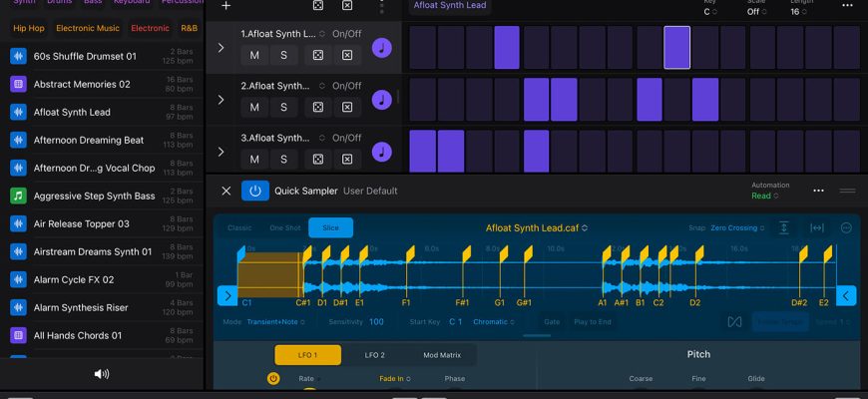The height and width of the screenshot is (399, 868).
Task: Enable the LFO 1 yellow power button
Action: [273, 379]
